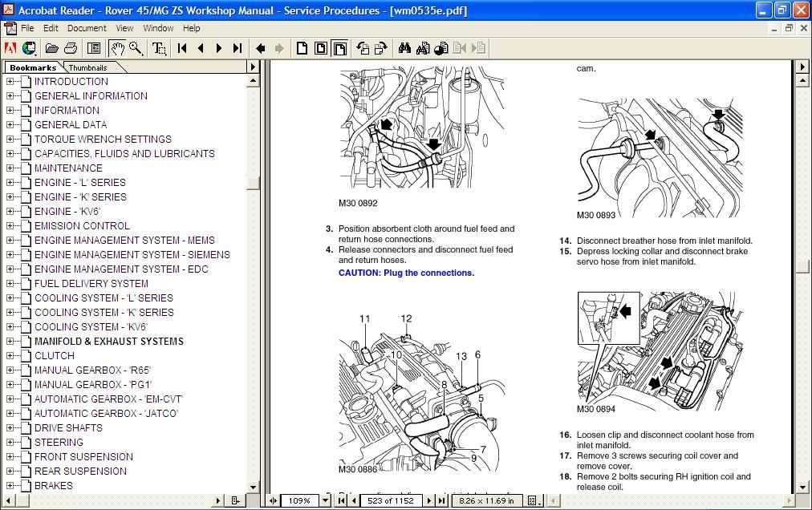Viewport: 812px width, 510px height.
Task: Click the document vertical scrollbar thumb
Action: (802, 266)
